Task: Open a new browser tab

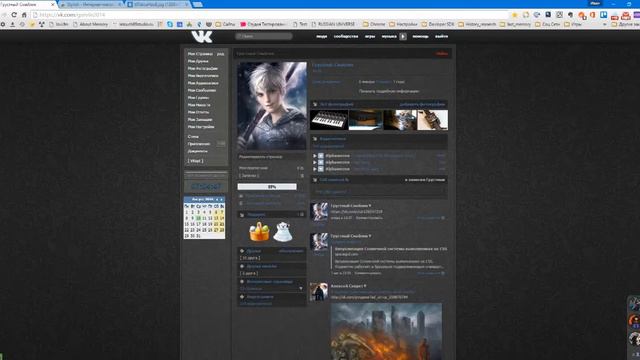Action: point(198,4)
